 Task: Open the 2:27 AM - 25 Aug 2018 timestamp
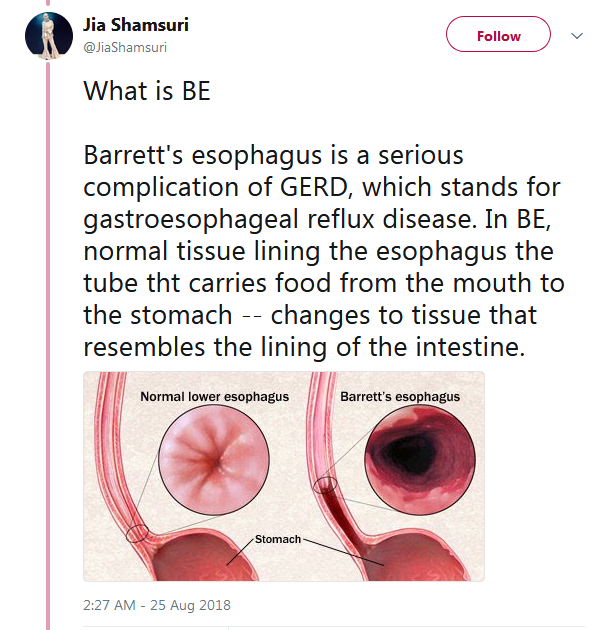point(156,605)
